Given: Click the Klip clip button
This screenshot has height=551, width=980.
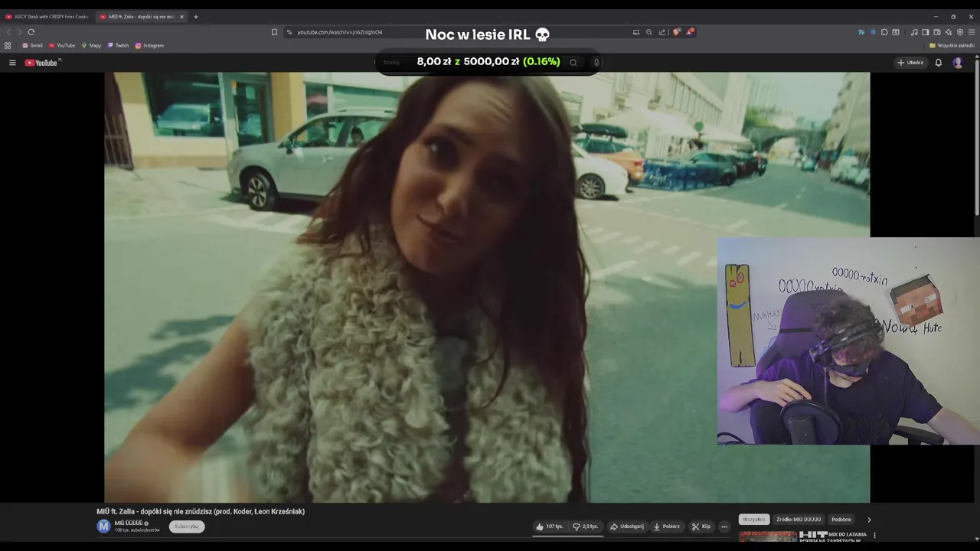Looking at the screenshot, I should [701, 527].
